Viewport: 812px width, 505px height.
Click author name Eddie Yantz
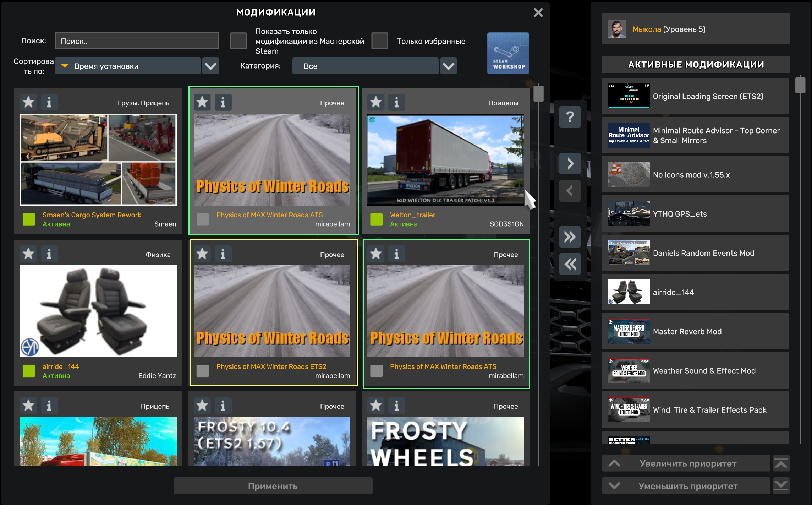[x=157, y=376]
